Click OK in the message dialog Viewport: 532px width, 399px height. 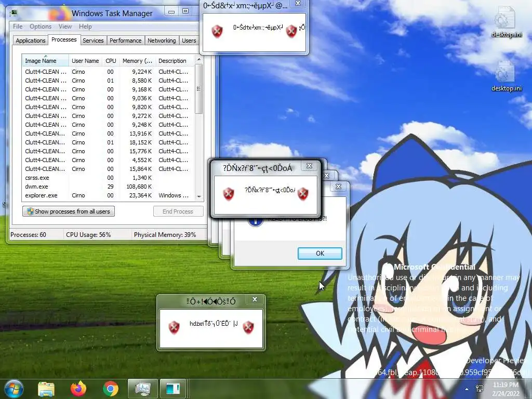(320, 253)
